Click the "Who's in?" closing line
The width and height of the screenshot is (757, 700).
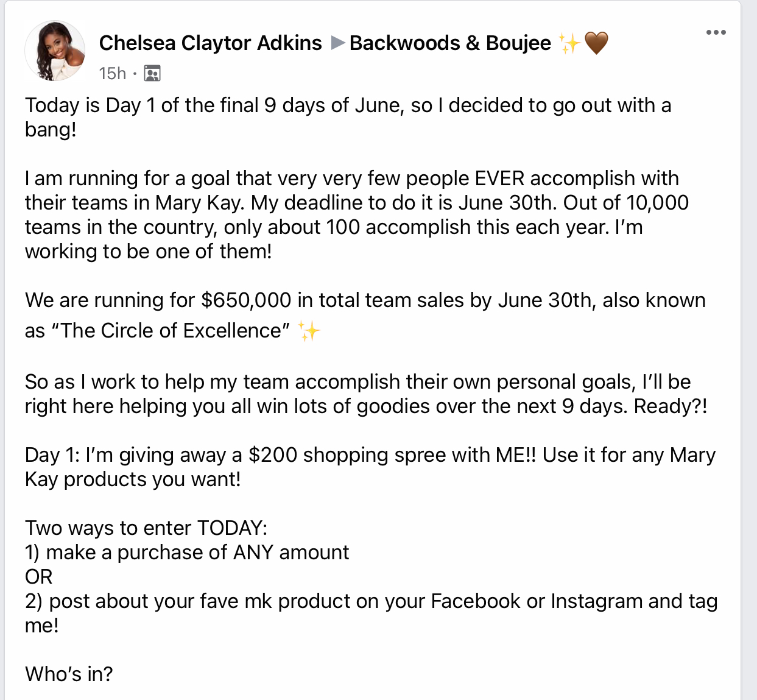coord(69,674)
